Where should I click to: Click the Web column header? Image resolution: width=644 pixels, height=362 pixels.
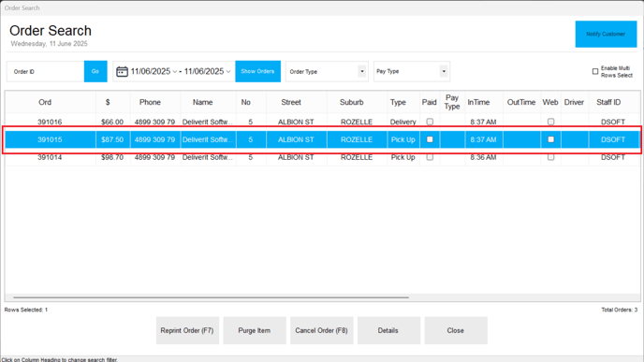(550, 102)
